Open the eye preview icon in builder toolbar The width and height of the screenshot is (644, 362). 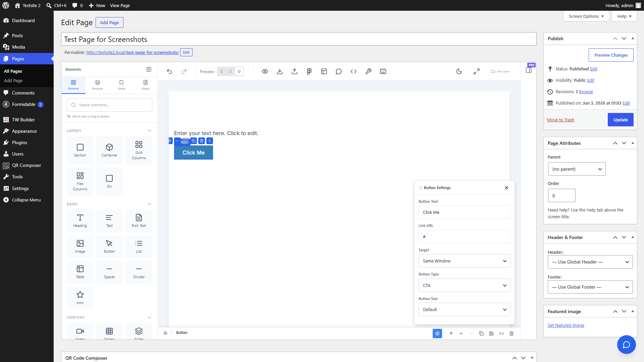(265, 71)
